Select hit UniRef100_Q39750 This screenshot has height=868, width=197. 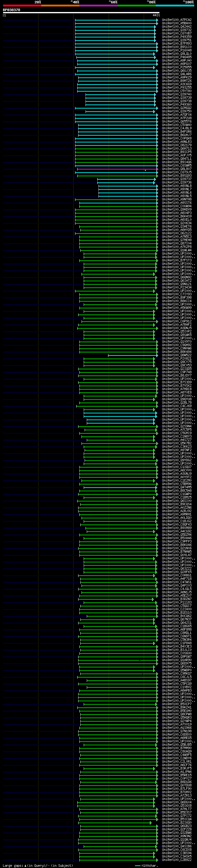click(177, 111)
